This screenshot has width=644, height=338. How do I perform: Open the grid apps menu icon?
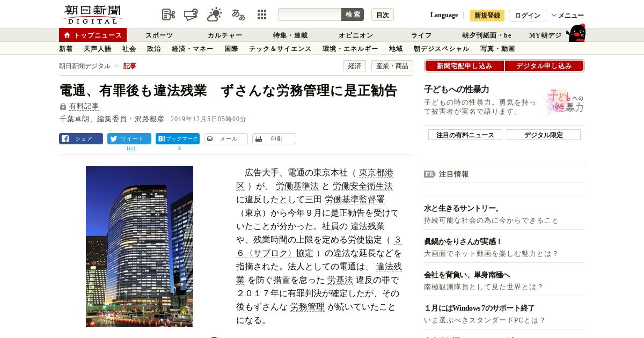(262, 14)
